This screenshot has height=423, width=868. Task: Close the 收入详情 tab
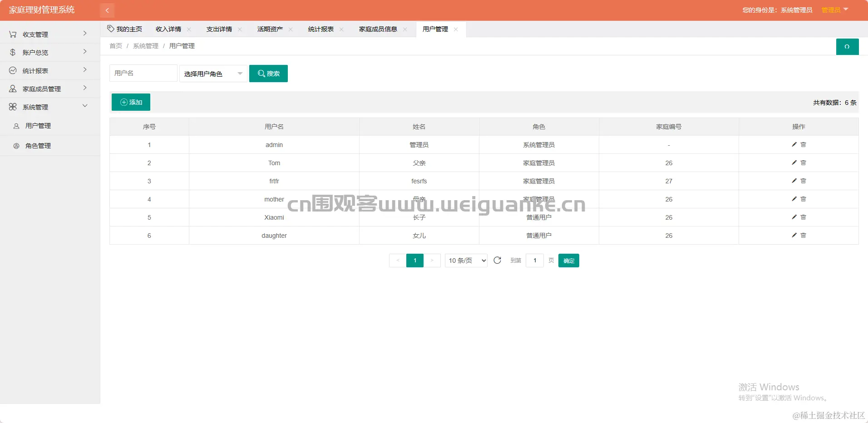[189, 30]
